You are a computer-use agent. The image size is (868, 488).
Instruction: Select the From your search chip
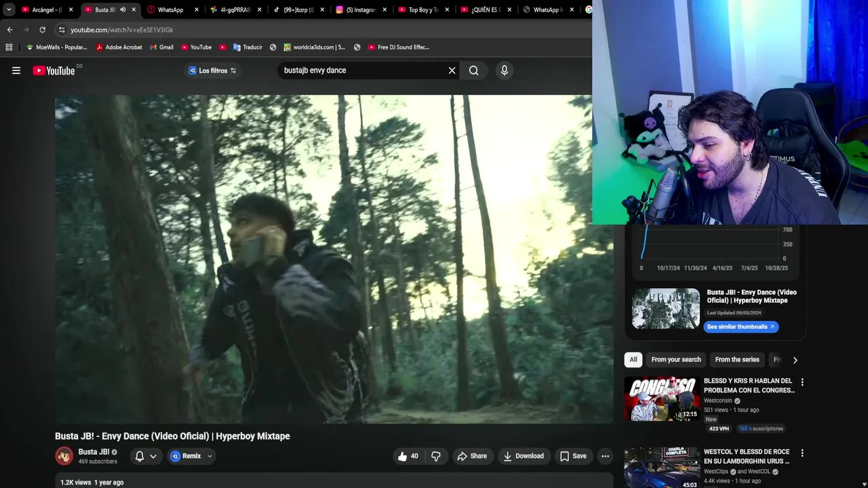pos(676,360)
